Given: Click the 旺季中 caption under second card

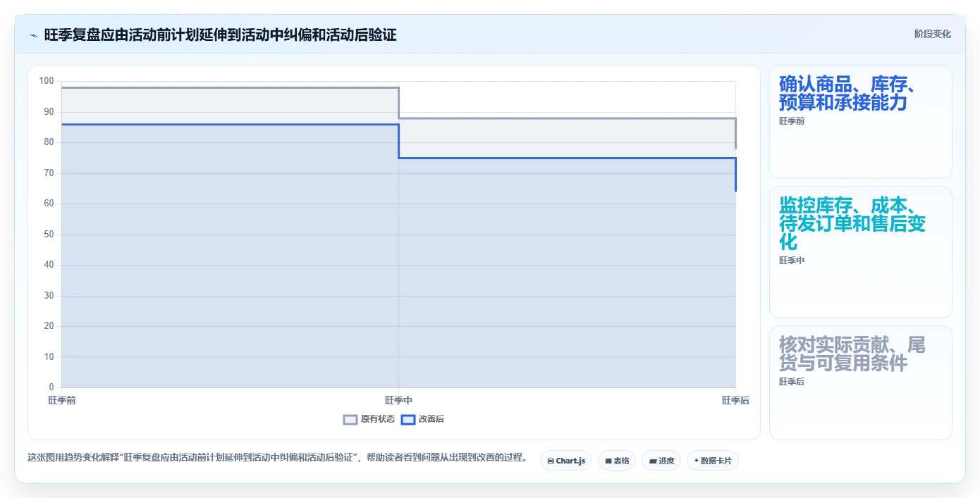Looking at the screenshot, I should click(792, 261).
